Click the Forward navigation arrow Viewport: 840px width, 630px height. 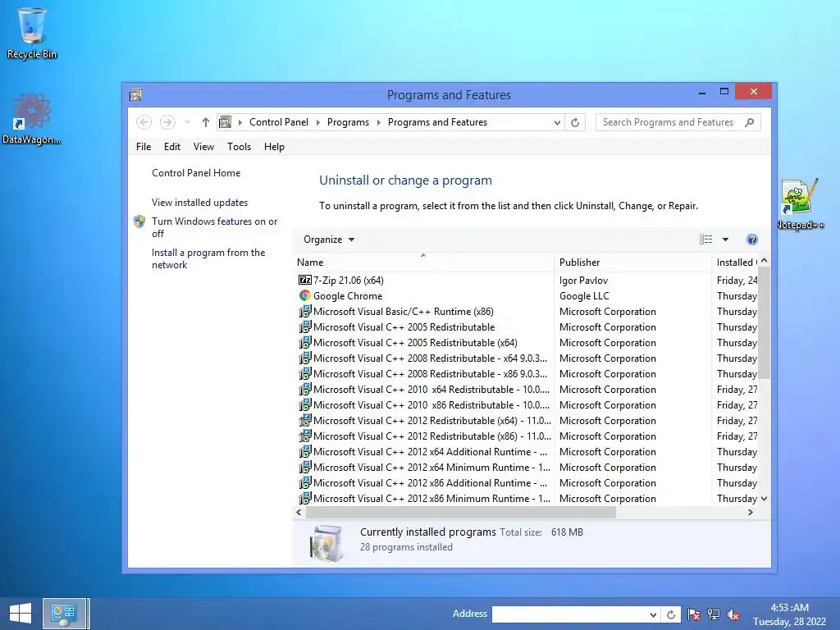[x=167, y=122]
